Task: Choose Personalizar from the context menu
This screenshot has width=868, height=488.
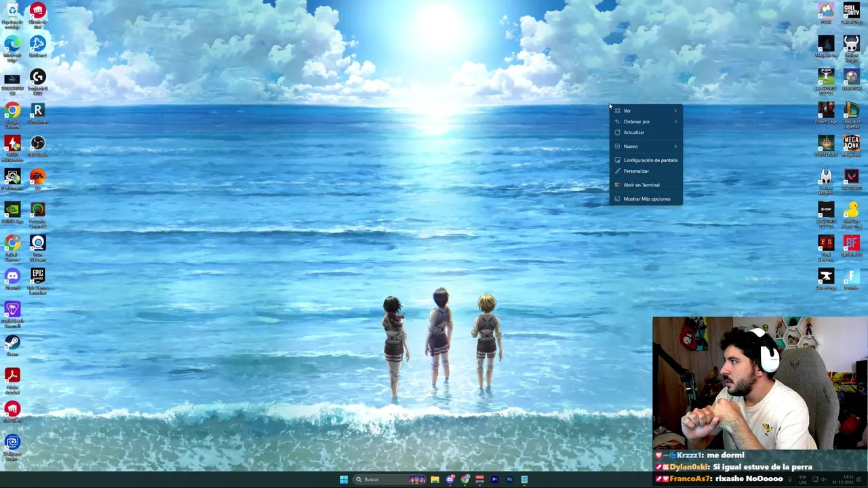Action: coord(646,171)
